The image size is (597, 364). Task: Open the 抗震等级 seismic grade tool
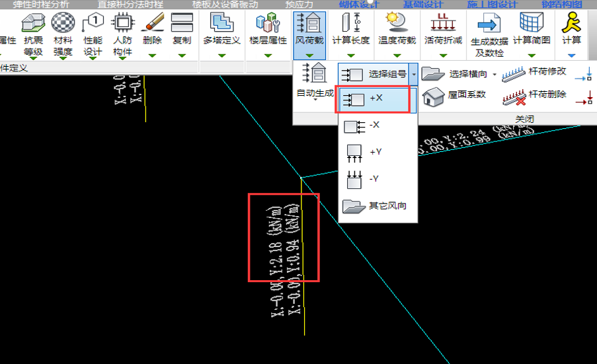33,34
